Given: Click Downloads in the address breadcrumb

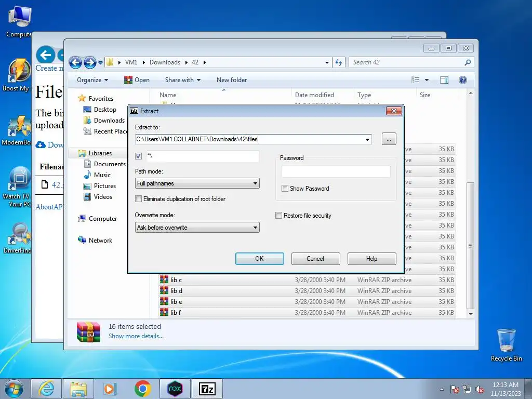Looking at the screenshot, I should tap(165, 62).
